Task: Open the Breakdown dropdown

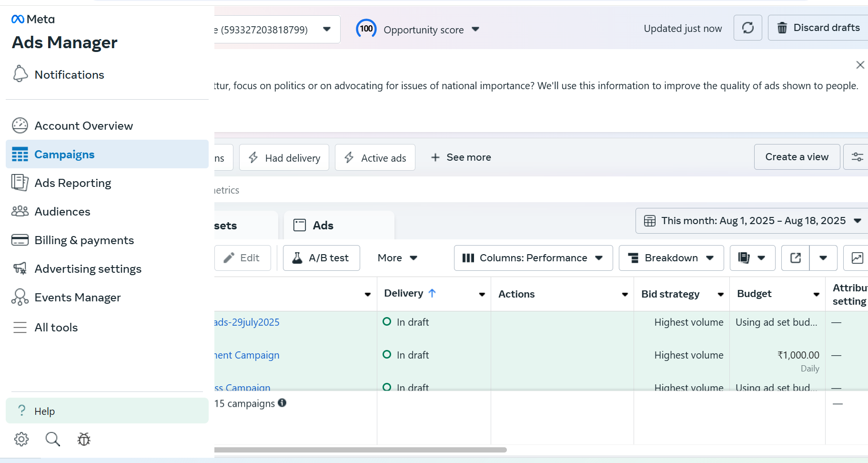Action: (671, 258)
